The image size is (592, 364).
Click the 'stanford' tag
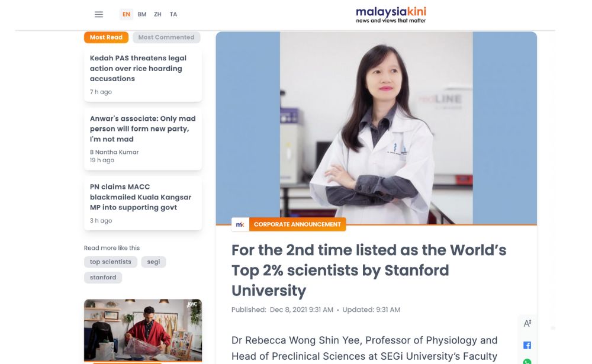(103, 277)
